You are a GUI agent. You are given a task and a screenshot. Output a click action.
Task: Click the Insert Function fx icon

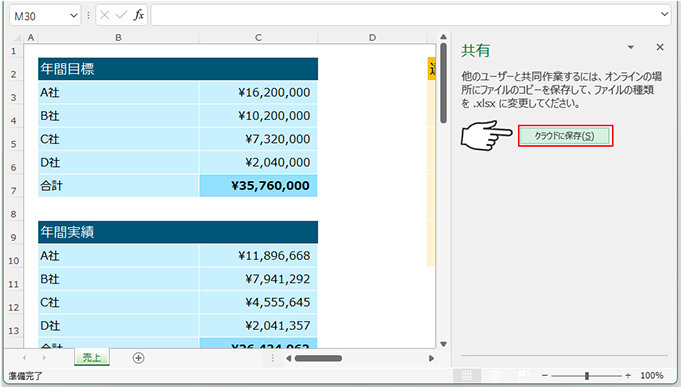(x=139, y=15)
